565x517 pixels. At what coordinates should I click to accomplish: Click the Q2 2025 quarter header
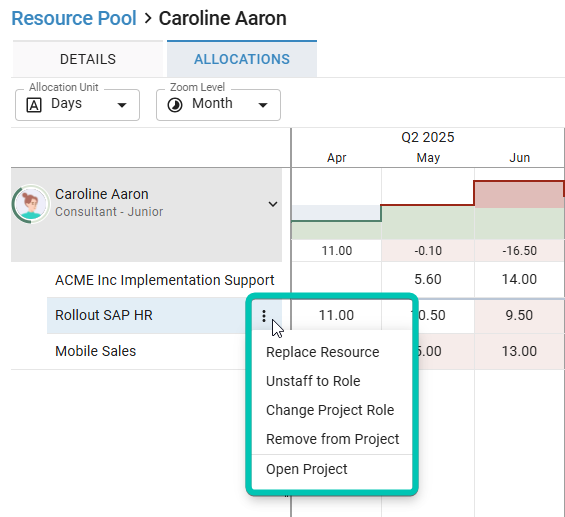pyautogui.click(x=428, y=137)
